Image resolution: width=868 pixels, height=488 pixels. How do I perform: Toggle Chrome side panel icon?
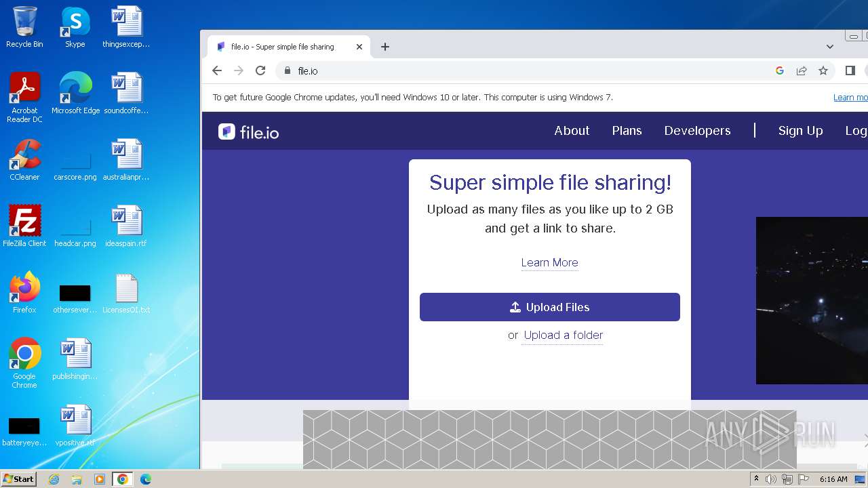(850, 70)
